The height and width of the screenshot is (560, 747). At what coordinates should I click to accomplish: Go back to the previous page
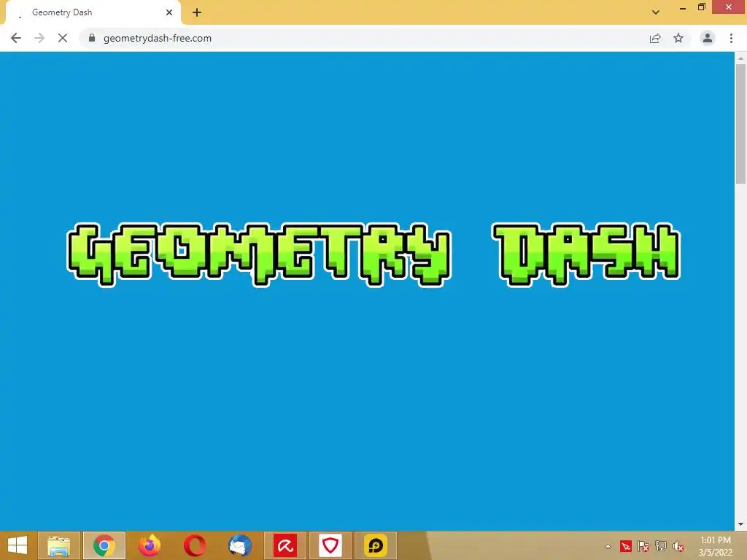pos(16,38)
